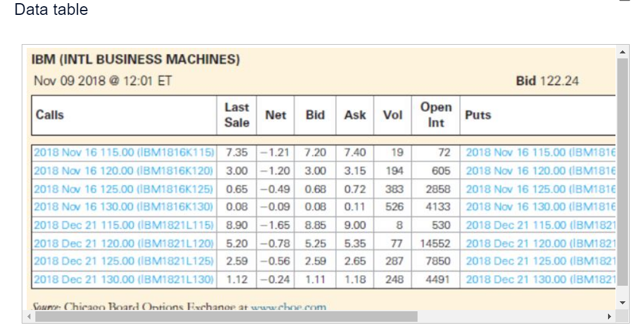Open call 2018 Nov 16 130.00 (IBM1816K130)
The image size is (644, 328).
point(123,207)
